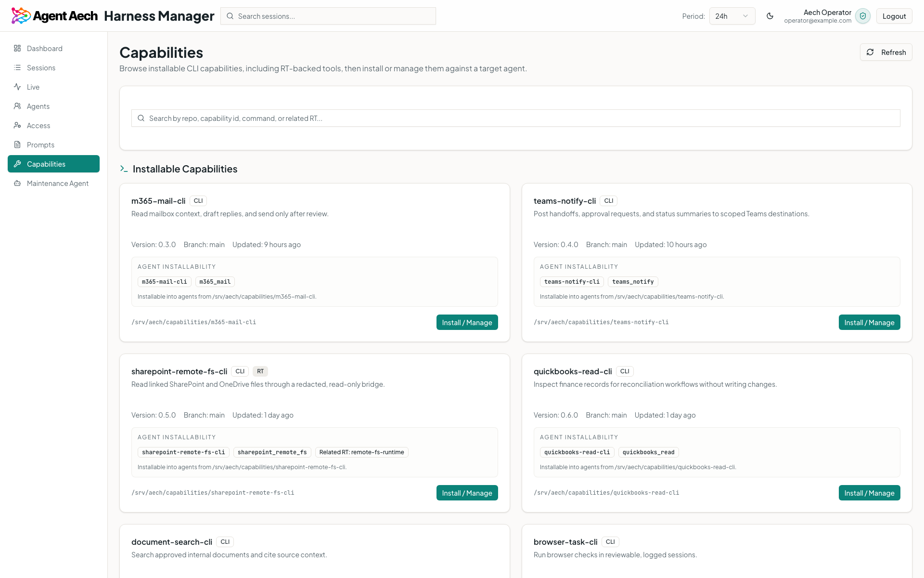Click the CLI badge next to browser-task-cli
This screenshot has width=924, height=578.
pyautogui.click(x=610, y=542)
